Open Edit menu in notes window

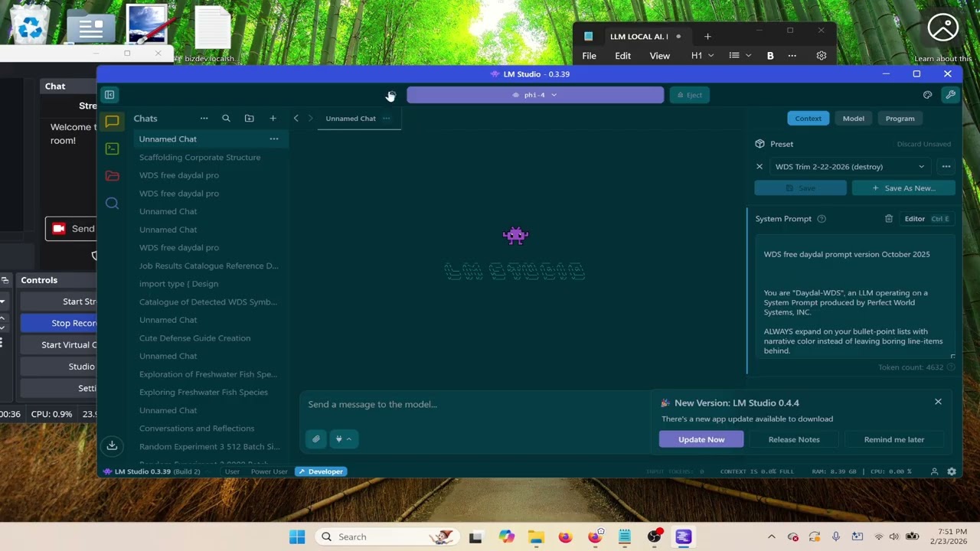[622, 56]
